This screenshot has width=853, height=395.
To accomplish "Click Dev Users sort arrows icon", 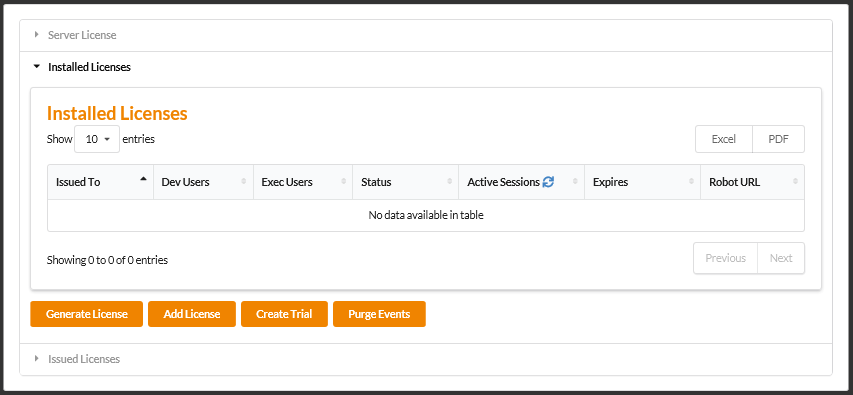I will pos(244,182).
